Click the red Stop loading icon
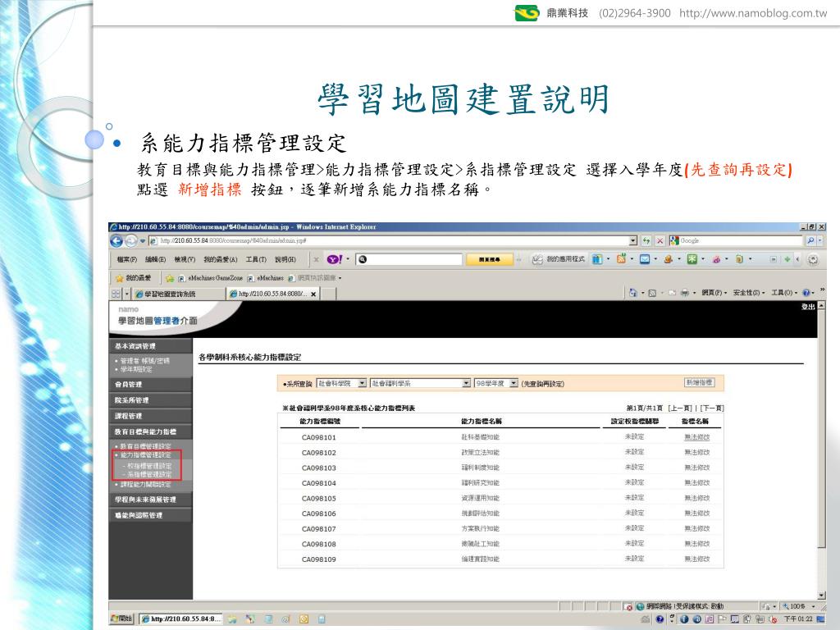The image size is (840, 630). point(660,241)
